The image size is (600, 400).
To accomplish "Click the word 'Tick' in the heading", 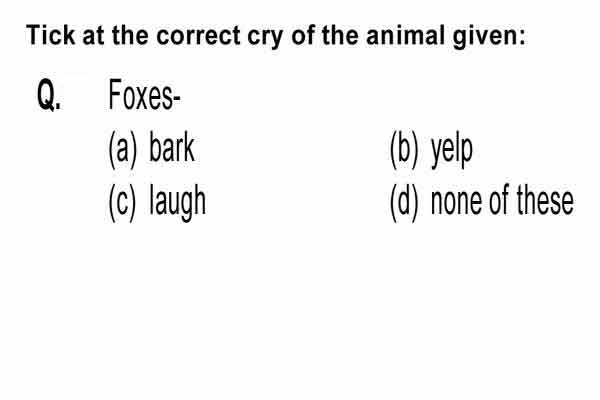I will point(51,35).
